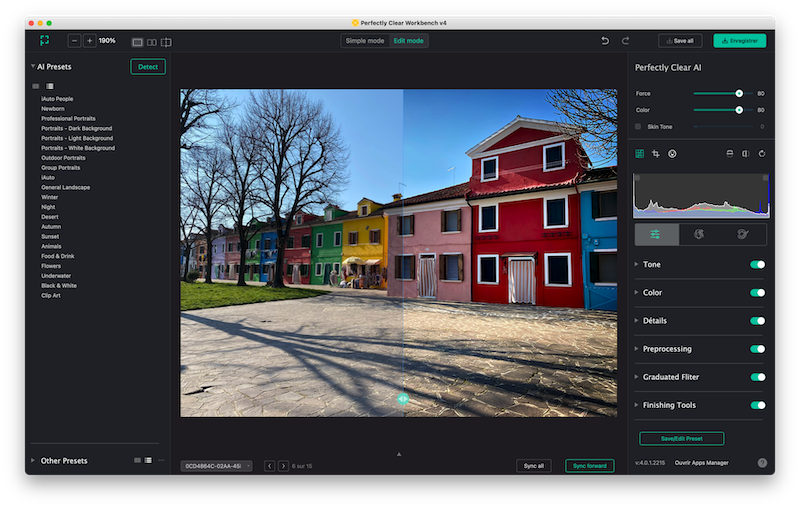The image size is (800, 508).
Task: Adjust the Color strength slider handle
Action: pyautogui.click(x=739, y=110)
